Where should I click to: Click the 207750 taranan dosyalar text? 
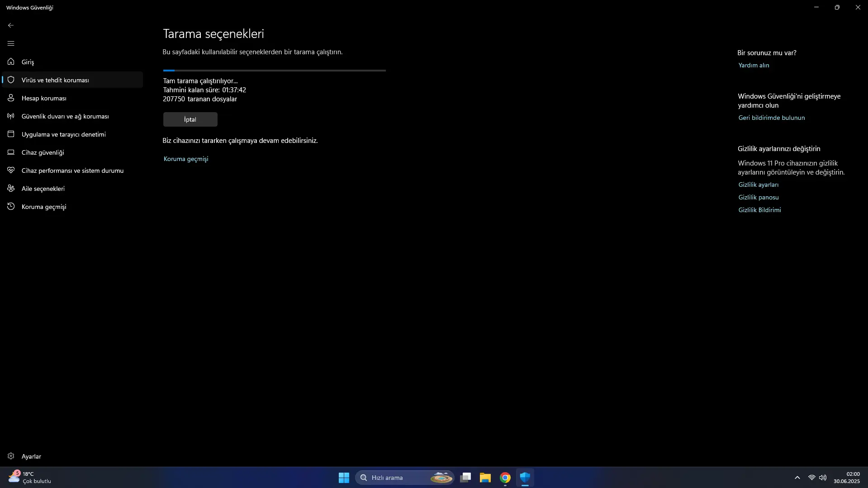tap(200, 99)
